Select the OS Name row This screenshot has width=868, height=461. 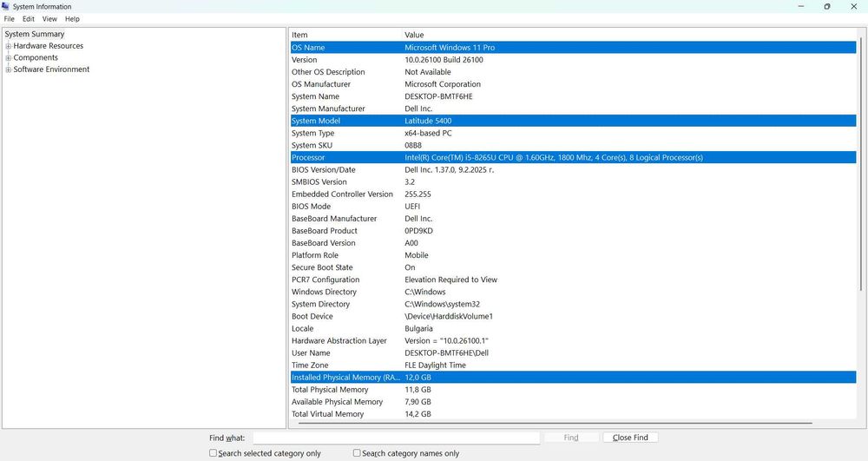click(574, 48)
